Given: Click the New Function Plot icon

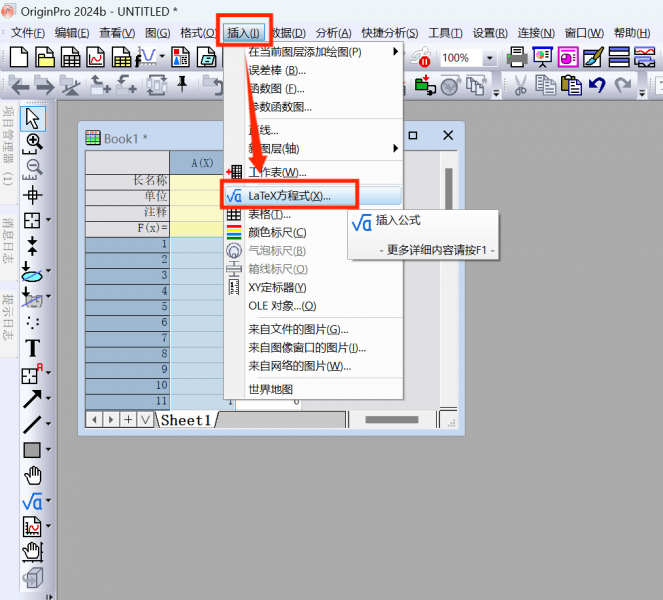Looking at the screenshot, I should pyautogui.click(x=146, y=58).
